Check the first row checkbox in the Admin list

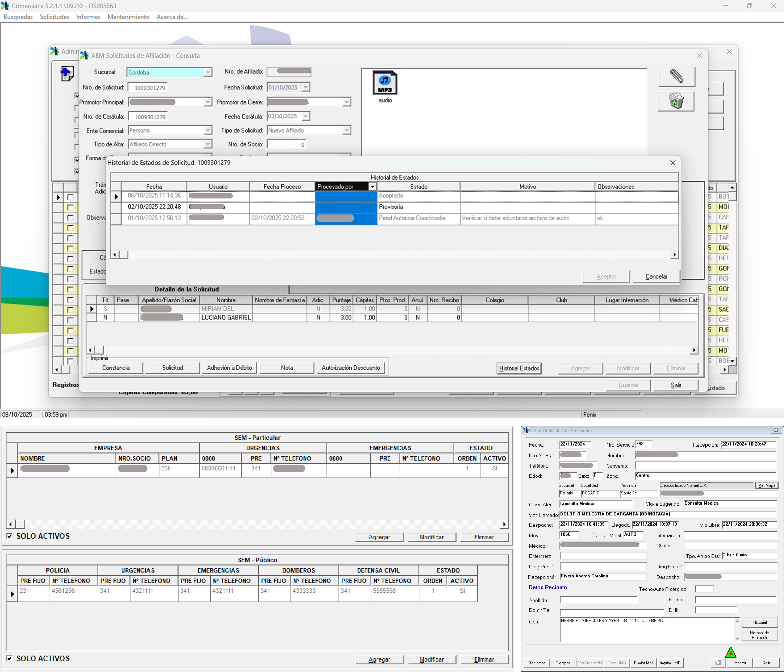[70, 197]
